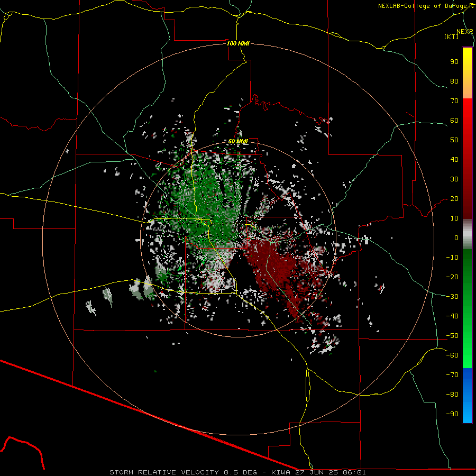Click the positive 90 value on velocity scale
476x476 pixels.
[x=454, y=62]
